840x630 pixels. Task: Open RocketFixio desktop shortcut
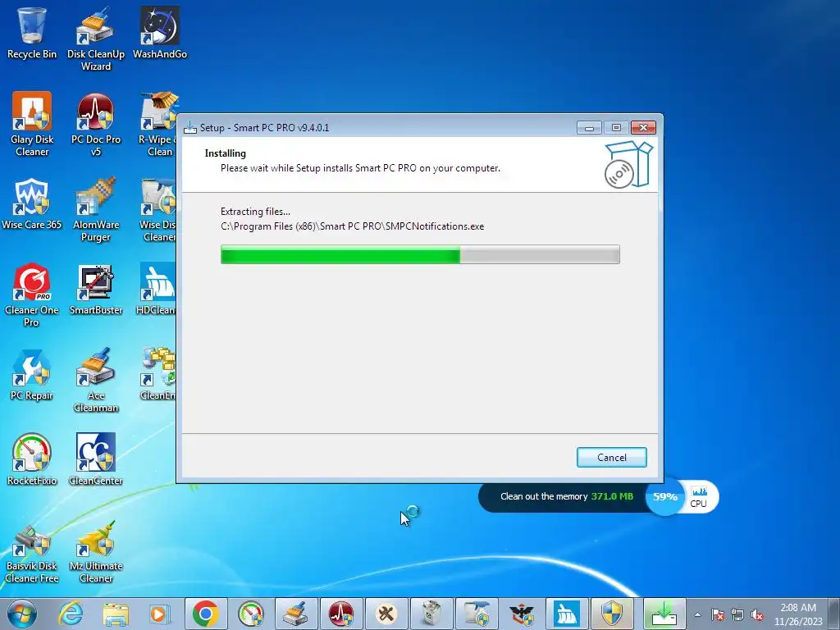click(32, 460)
